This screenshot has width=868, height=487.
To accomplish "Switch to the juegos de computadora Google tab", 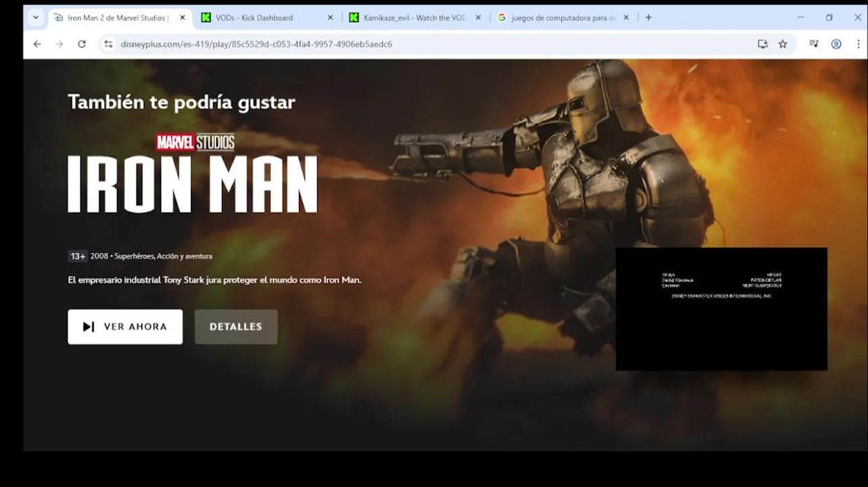I will (x=563, y=18).
